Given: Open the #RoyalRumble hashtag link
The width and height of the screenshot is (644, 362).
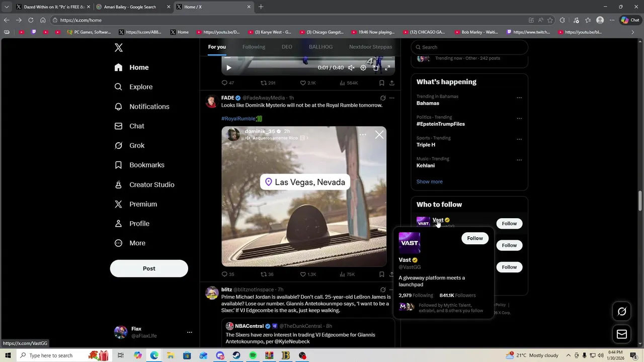Looking at the screenshot, I should click(239, 119).
